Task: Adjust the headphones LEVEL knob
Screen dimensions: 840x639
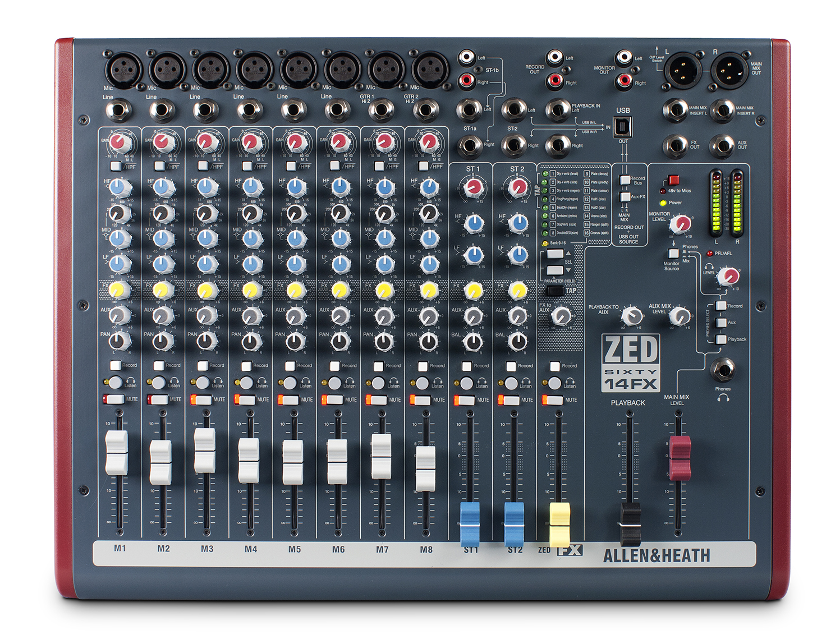Action: point(728,276)
